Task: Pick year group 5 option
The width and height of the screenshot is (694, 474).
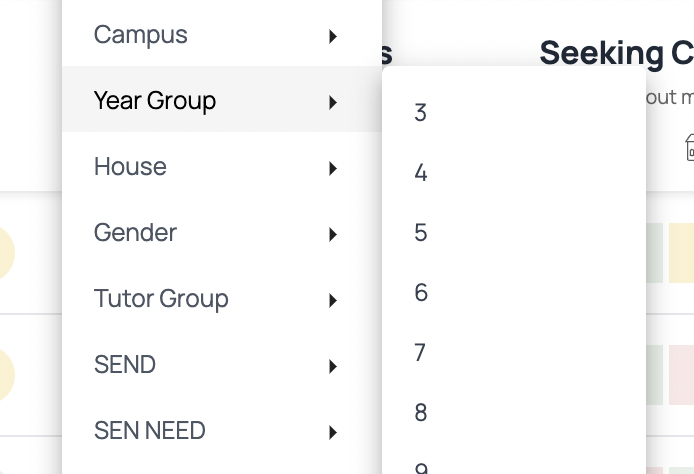Action: [x=514, y=232]
